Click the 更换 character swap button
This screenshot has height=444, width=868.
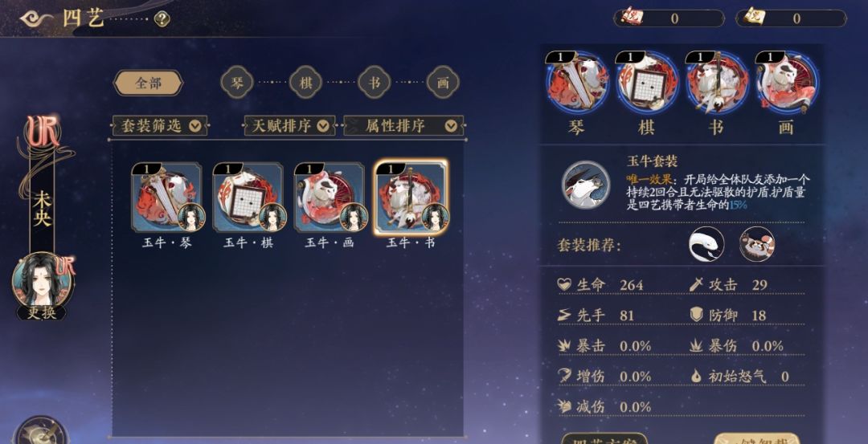click(42, 312)
